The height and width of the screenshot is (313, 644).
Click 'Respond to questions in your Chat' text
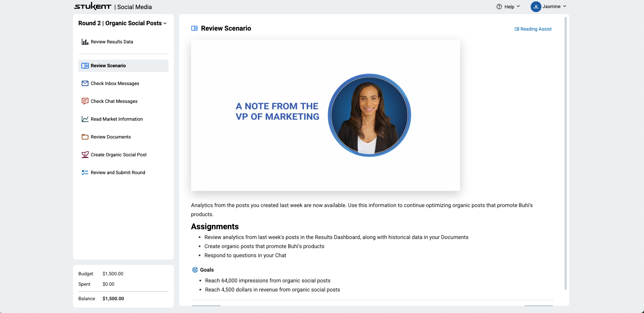(245, 255)
